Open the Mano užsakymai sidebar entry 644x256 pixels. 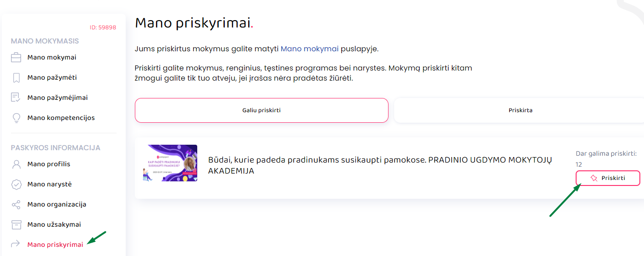coord(54,225)
